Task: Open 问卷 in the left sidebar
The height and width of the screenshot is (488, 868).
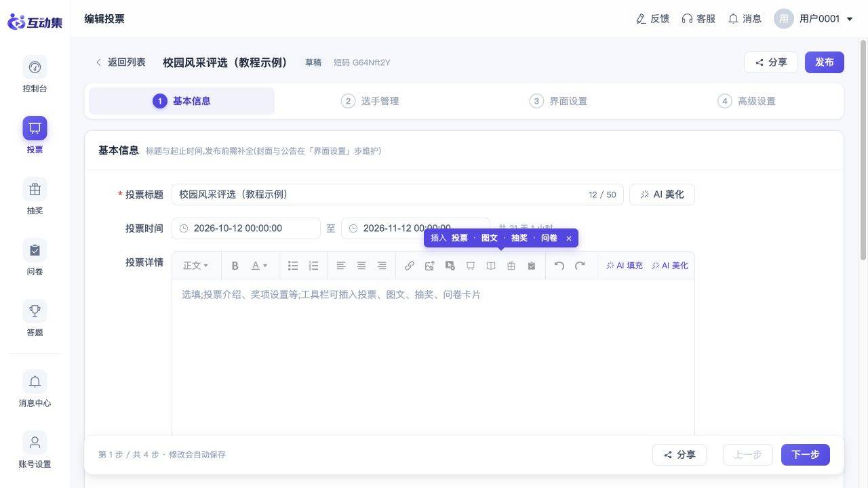Action: pyautogui.click(x=35, y=258)
